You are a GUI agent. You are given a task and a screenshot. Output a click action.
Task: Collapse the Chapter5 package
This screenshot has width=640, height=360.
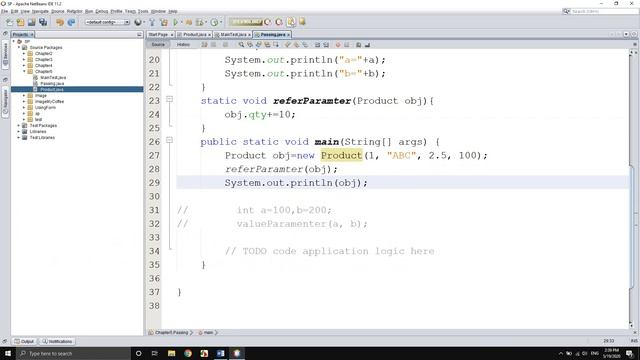coord(24,71)
